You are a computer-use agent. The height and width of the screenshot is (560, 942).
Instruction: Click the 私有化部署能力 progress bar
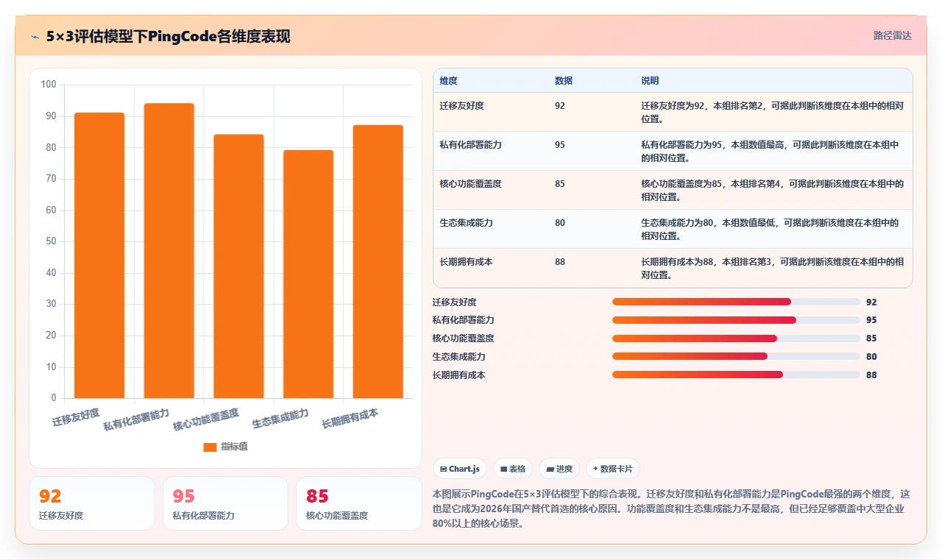pyautogui.click(x=736, y=320)
